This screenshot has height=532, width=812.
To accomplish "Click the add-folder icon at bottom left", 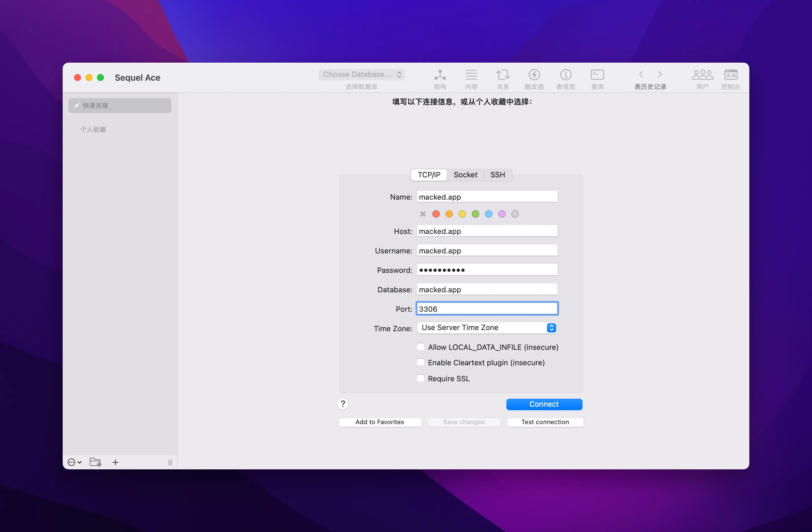I will pyautogui.click(x=95, y=462).
